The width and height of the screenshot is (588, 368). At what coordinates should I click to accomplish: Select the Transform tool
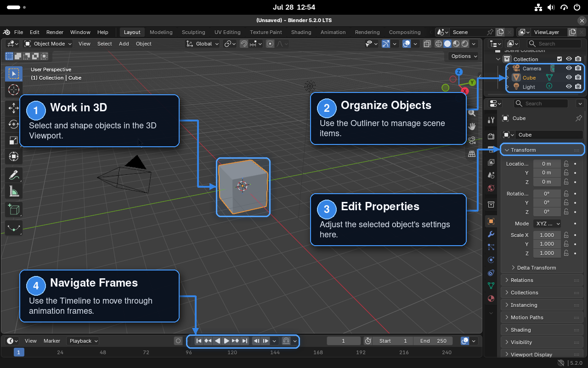click(x=14, y=156)
